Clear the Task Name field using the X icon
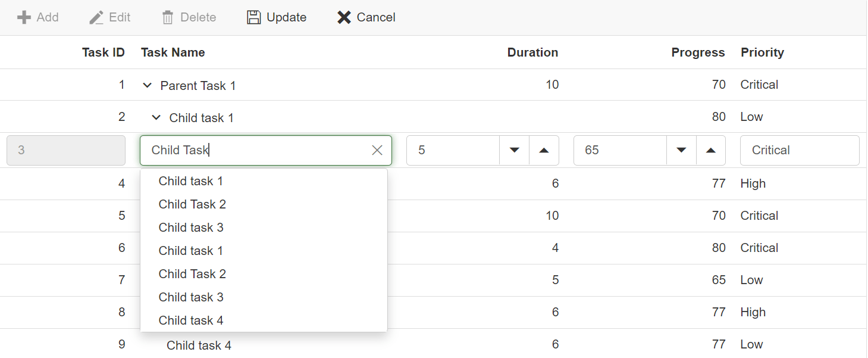Screen dimensions: 868x358 coord(377,150)
